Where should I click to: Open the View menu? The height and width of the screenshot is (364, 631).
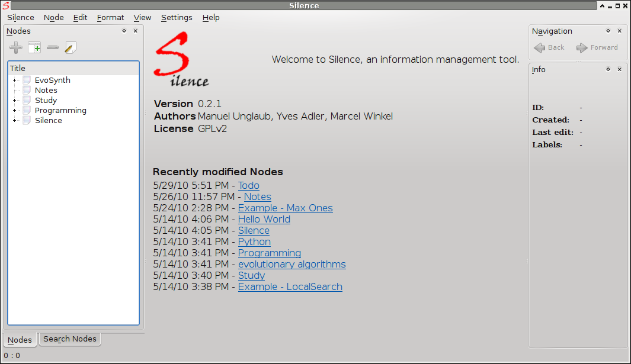click(142, 18)
